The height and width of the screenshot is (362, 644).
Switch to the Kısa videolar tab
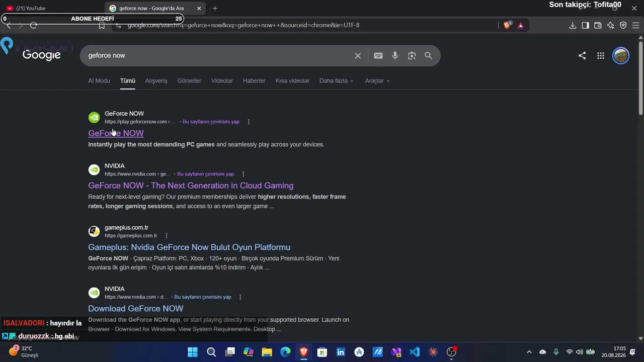(x=292, y=81)
